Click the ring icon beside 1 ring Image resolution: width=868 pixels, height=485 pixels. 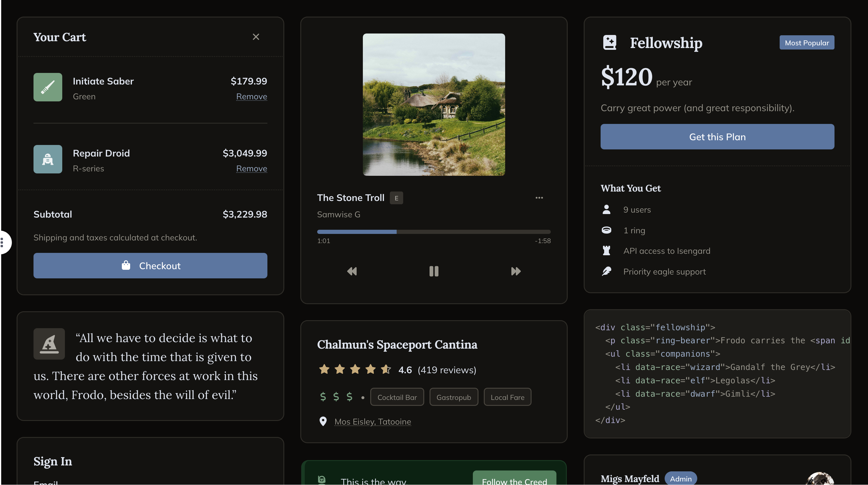(x=606, y=230)
